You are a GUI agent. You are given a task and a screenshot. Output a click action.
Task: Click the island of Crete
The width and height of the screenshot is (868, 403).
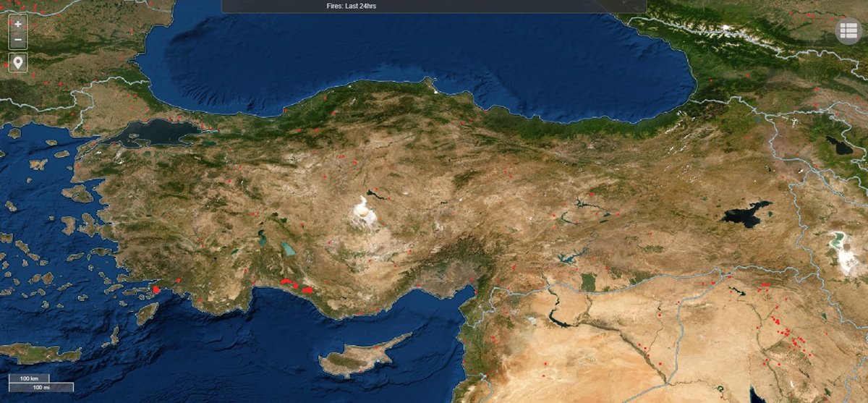40,353
